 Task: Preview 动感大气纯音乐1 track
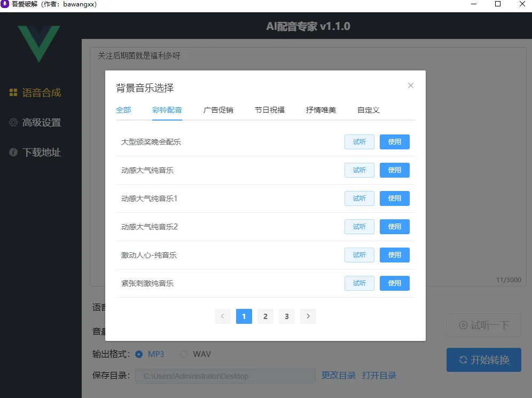(359, 198)
